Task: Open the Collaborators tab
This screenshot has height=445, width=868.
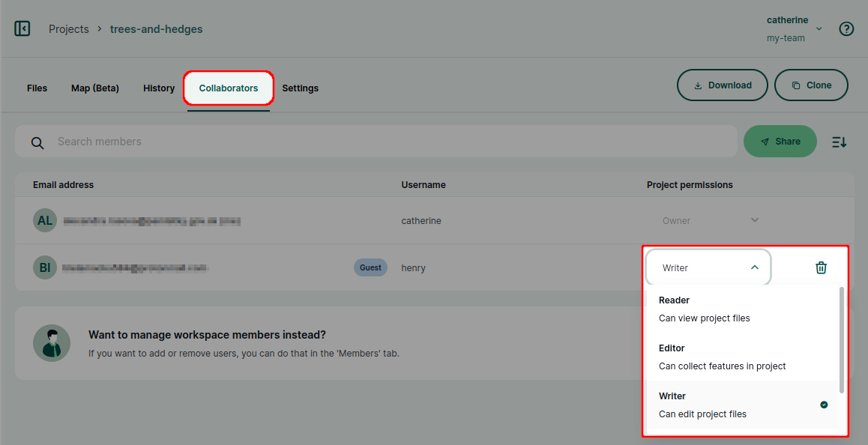Action: coord(229,88)
